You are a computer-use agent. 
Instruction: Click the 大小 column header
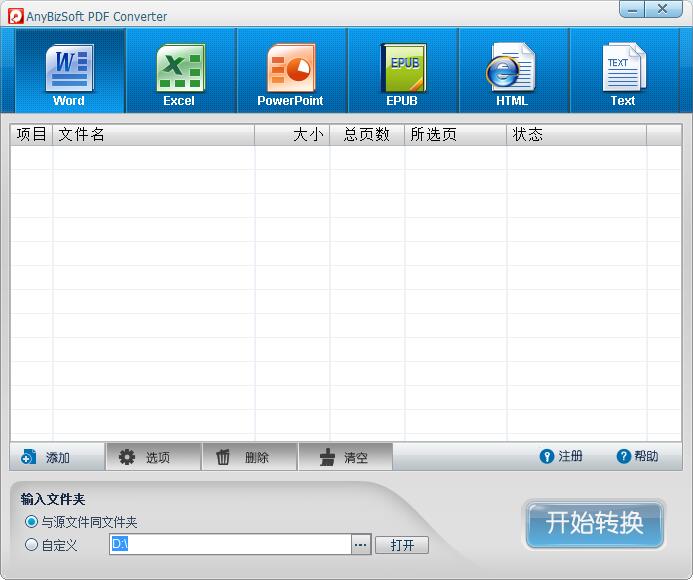292,134
